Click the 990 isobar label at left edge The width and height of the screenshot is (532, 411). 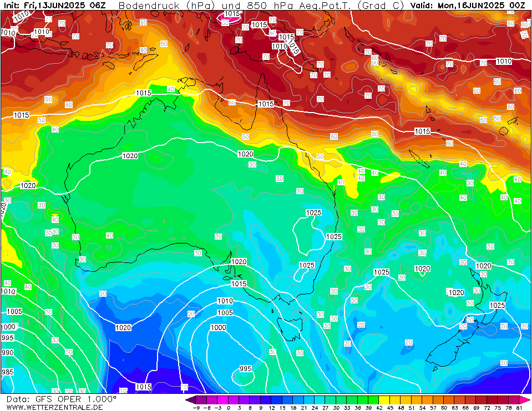pos(7,352)
